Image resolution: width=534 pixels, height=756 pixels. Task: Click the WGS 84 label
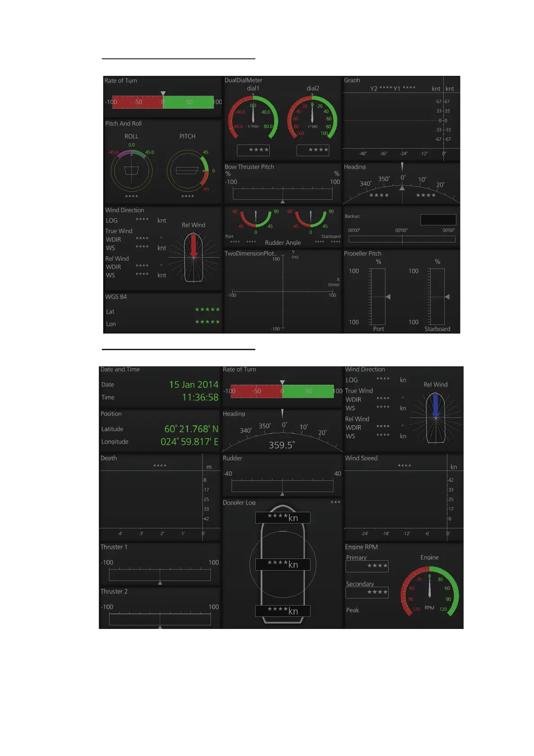(x=116, y=297)
